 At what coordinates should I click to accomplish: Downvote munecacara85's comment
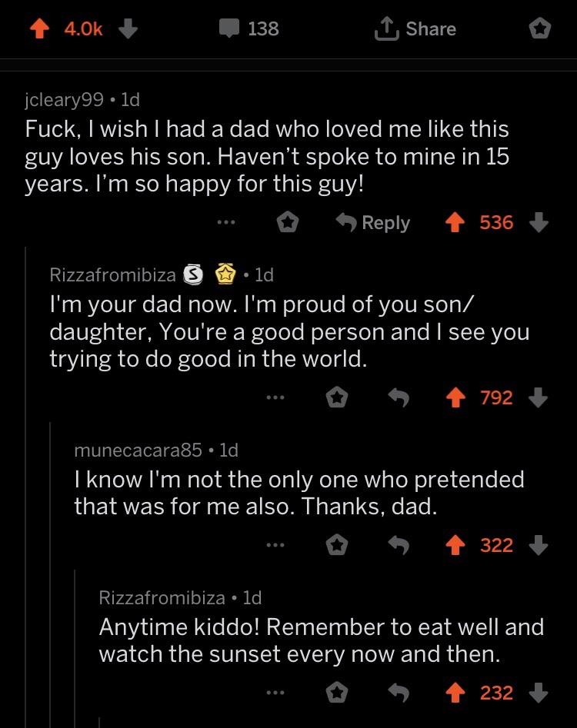[539, 545]
